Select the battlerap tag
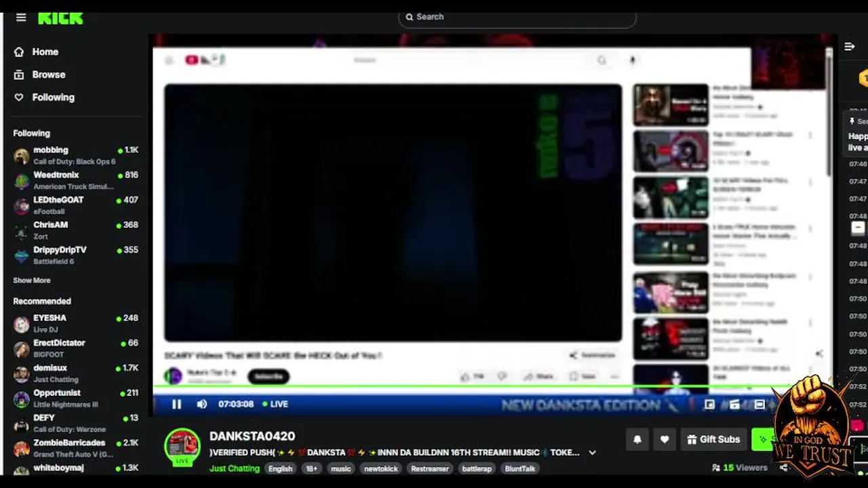 [x=477, y=468]
